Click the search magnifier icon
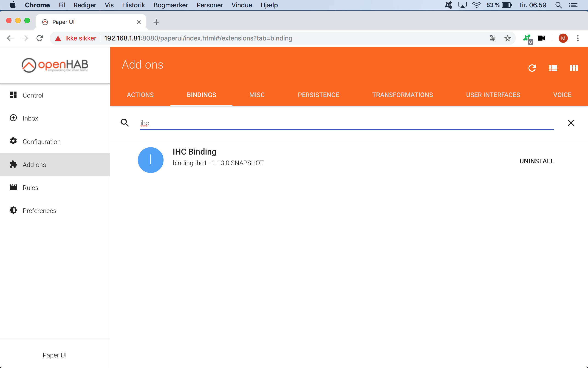 coord(125,123)
